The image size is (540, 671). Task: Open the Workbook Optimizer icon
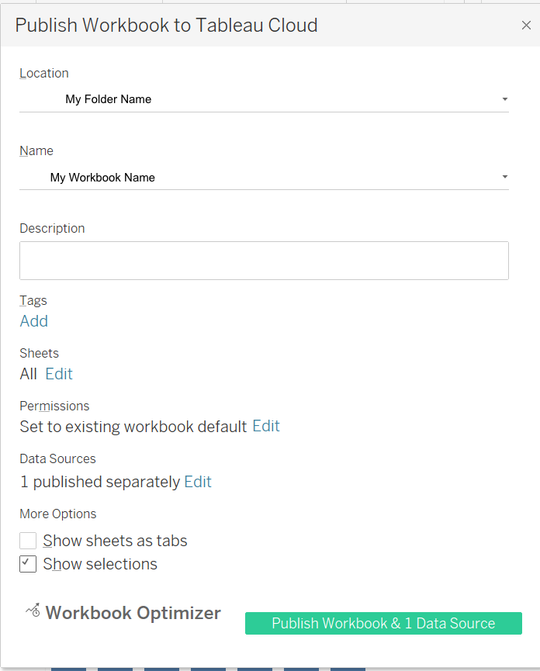click(x=33, y=611)
